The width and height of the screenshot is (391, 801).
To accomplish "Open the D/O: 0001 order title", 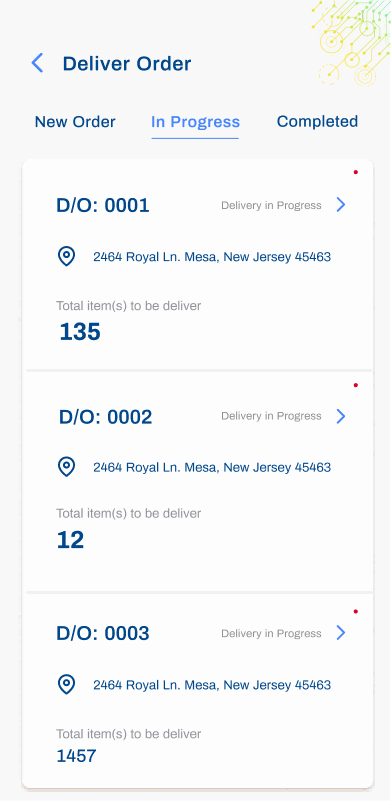I will coord(103,205).
